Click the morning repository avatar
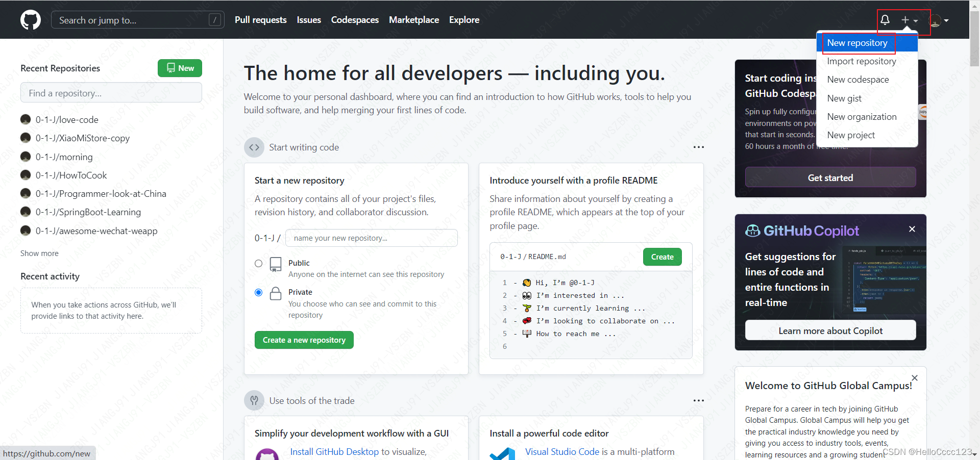Image resolution: width=980 pixels, height=460 pixels. [26, 157]
